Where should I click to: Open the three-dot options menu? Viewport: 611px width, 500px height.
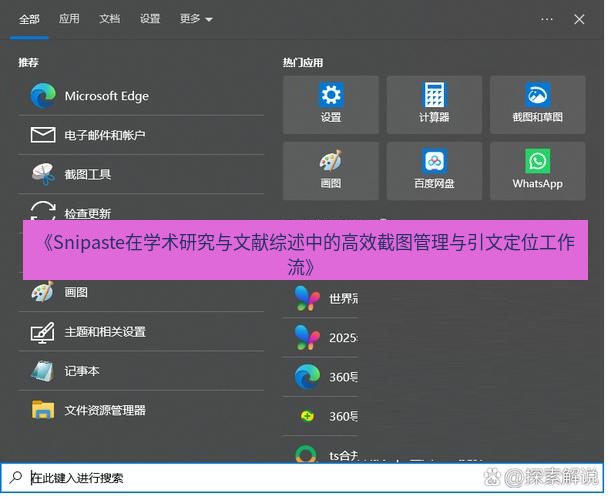click(547, 19)
